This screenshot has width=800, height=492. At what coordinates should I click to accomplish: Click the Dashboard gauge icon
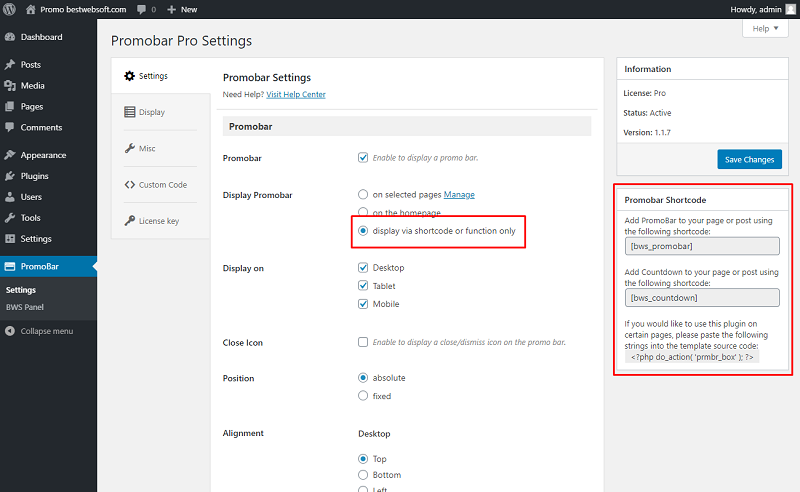pyautogui.click(x=10, y=37)
